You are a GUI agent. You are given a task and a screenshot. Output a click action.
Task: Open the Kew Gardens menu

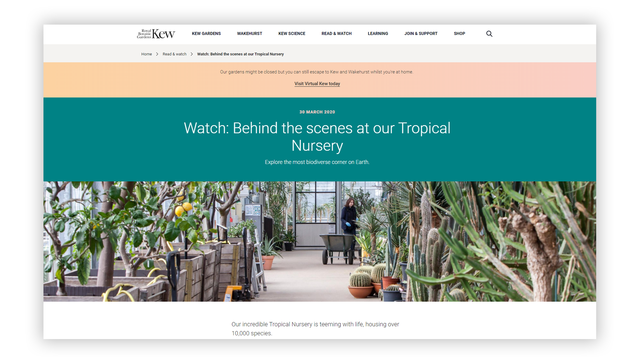pyautogui.click(x=206, y=34)
